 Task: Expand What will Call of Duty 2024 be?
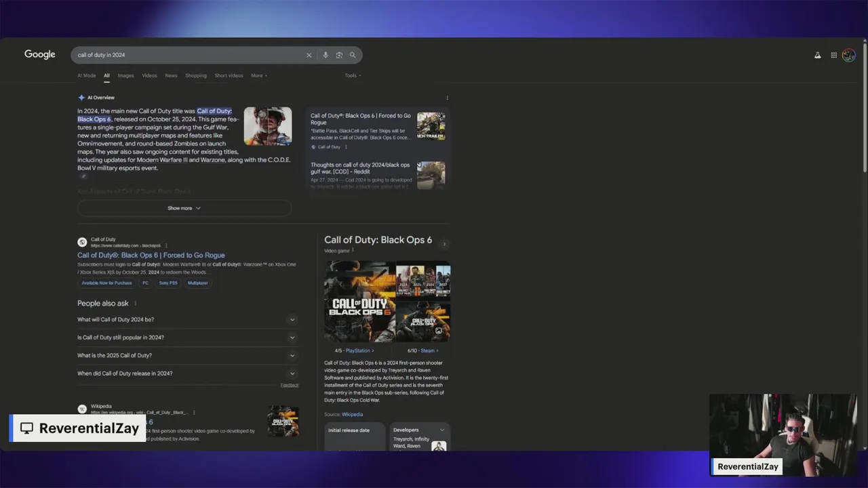click(x=188, y=319)
